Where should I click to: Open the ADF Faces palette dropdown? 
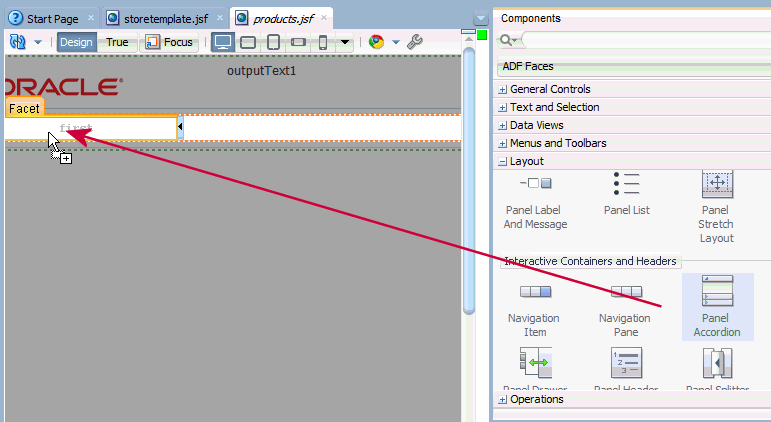[x=634, y=66]
